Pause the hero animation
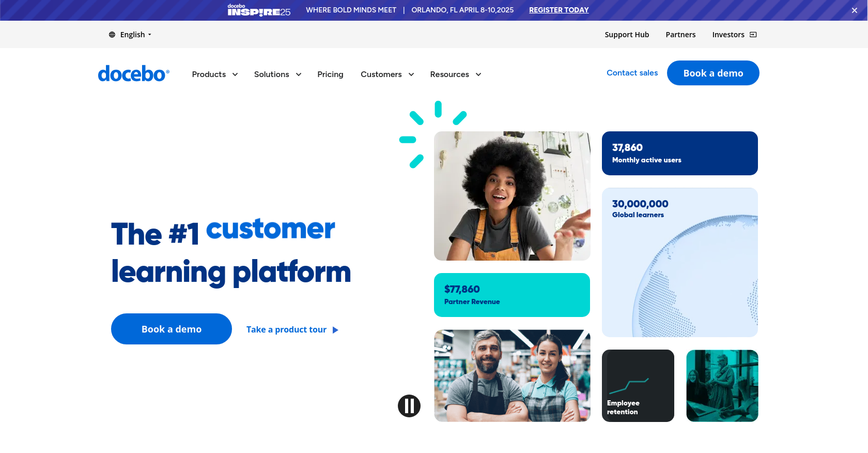Viewport: 868px width, 453px height. coord(409,406)
